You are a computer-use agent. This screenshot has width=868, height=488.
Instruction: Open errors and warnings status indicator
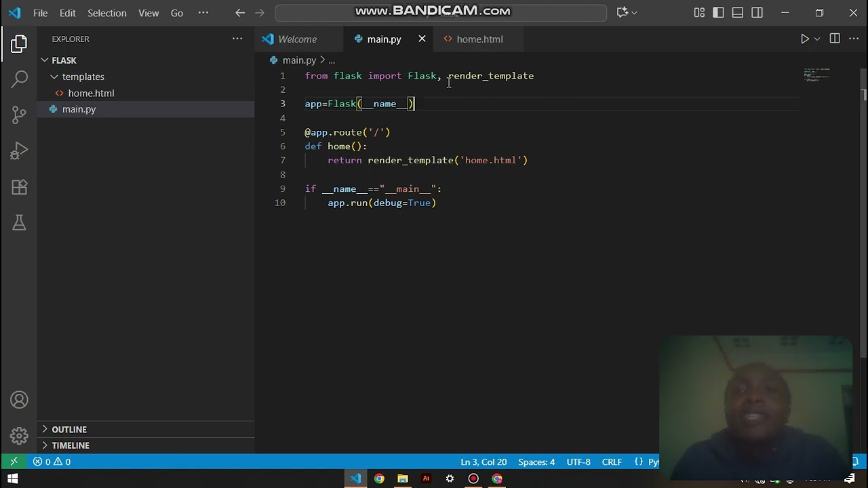click(x=52, y=462)
